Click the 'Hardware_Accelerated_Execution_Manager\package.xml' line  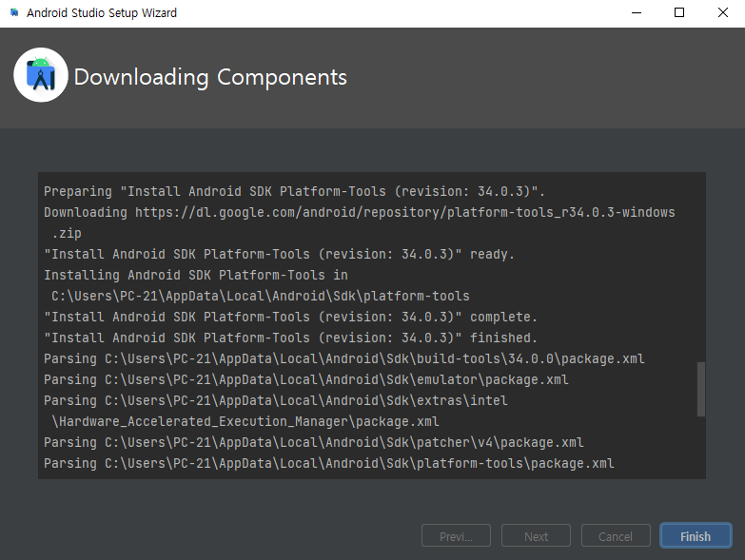[245, 421]
